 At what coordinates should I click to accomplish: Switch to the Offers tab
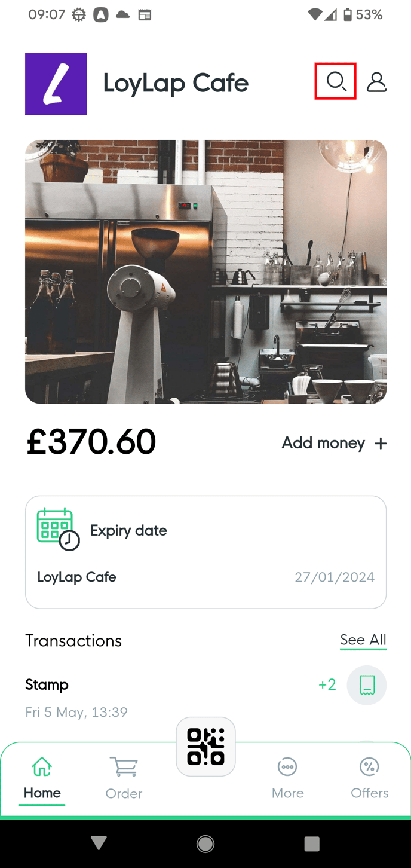point(369,777)
